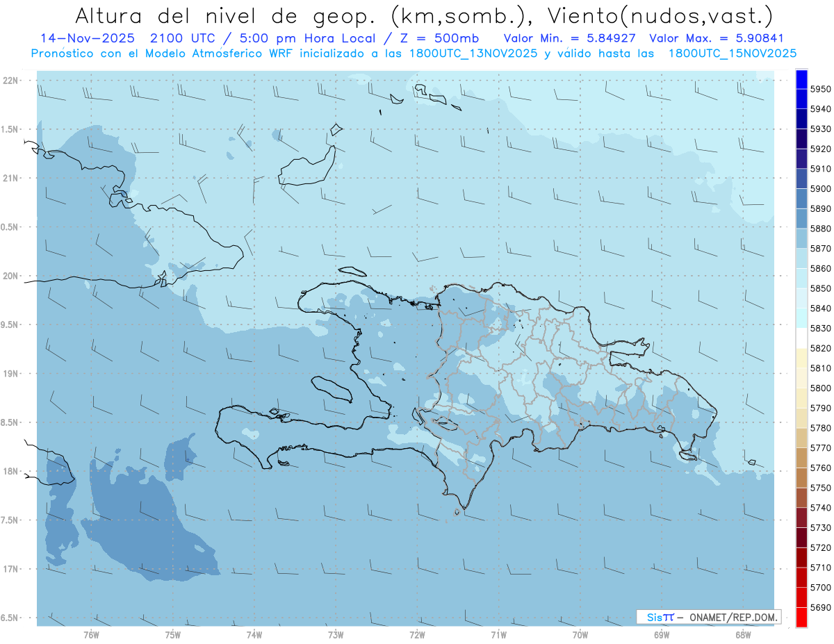Click the '5740' colorbar value

click(821, 508)
